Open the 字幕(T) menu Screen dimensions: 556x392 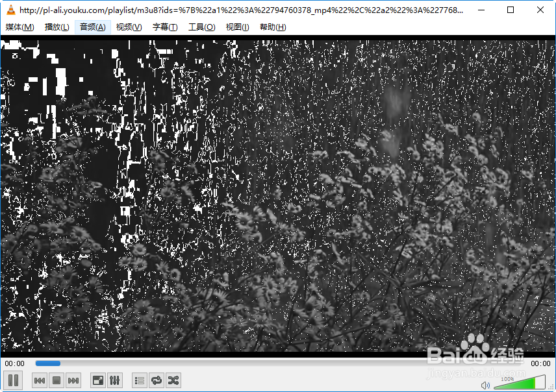pyautogui.click(x=165, y=27)
